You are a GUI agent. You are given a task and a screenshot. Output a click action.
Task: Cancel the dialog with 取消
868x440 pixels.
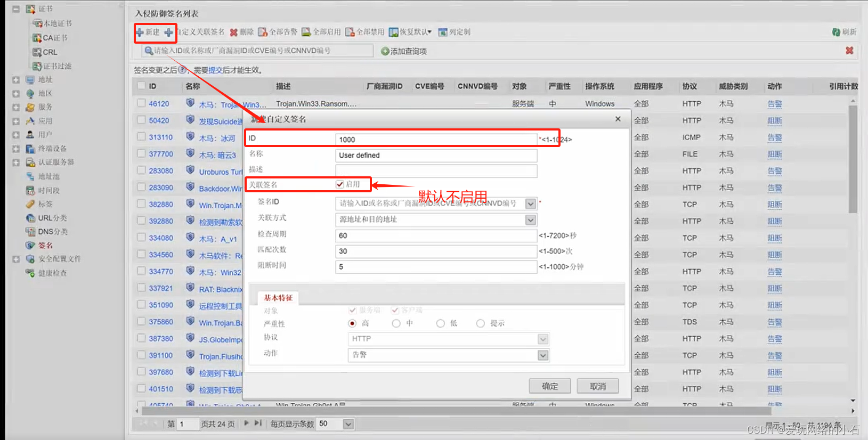tap(598, 386)
